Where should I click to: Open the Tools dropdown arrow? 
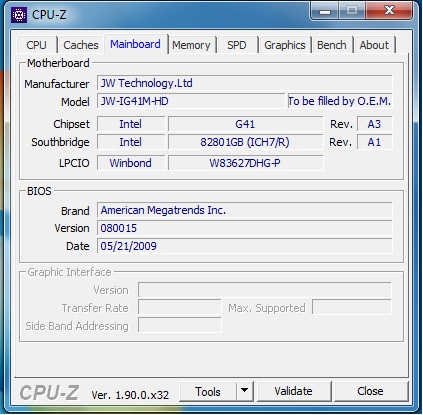245,391
